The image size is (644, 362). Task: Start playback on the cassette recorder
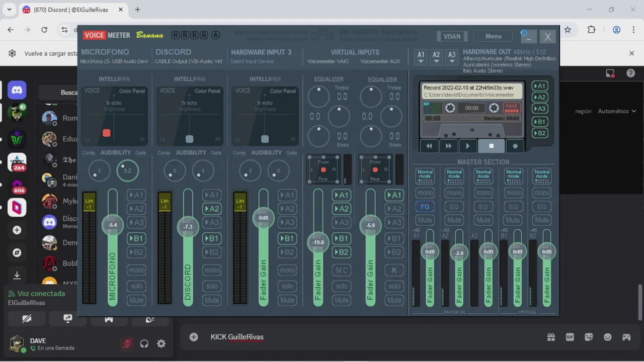tap(467, 146)
